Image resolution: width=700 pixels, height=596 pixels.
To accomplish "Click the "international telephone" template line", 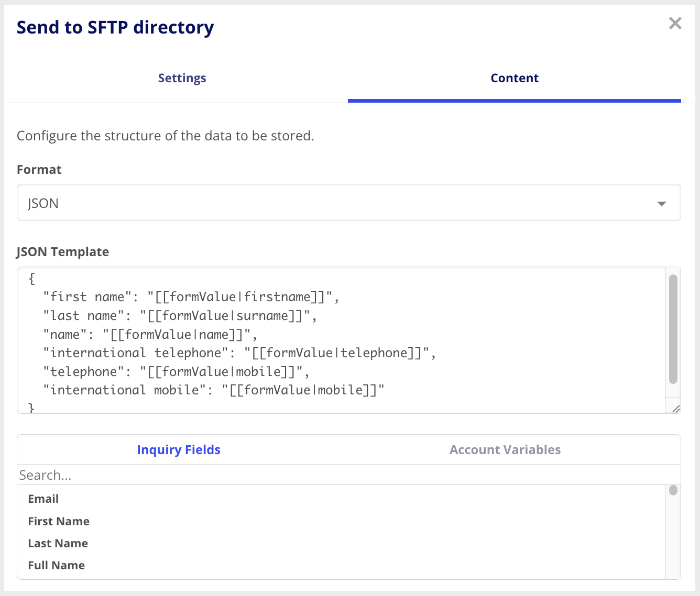I will (x=239, y=353).
